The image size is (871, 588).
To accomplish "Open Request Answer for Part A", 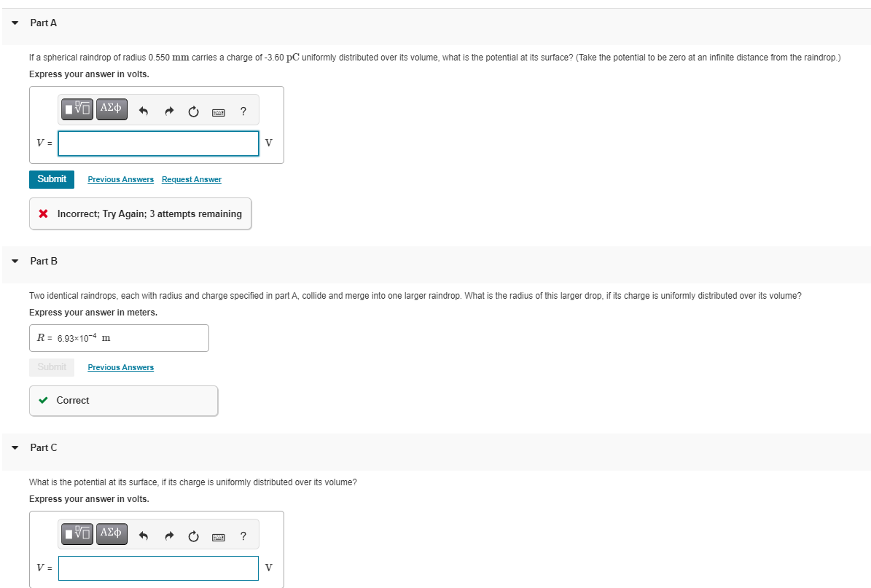I will 191,179.
